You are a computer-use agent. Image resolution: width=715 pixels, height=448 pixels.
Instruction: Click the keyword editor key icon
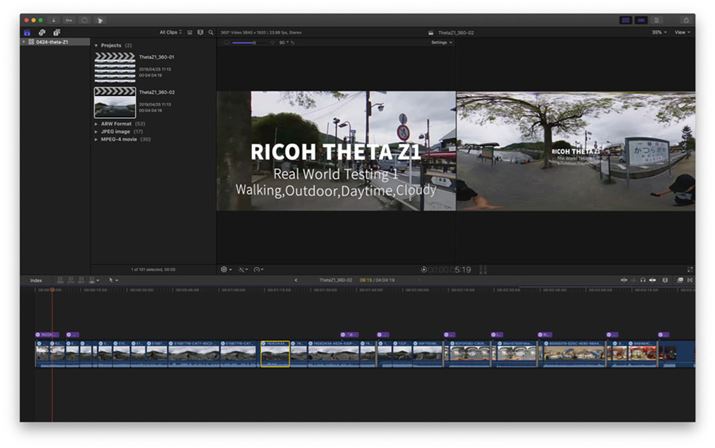pos(69,19)
